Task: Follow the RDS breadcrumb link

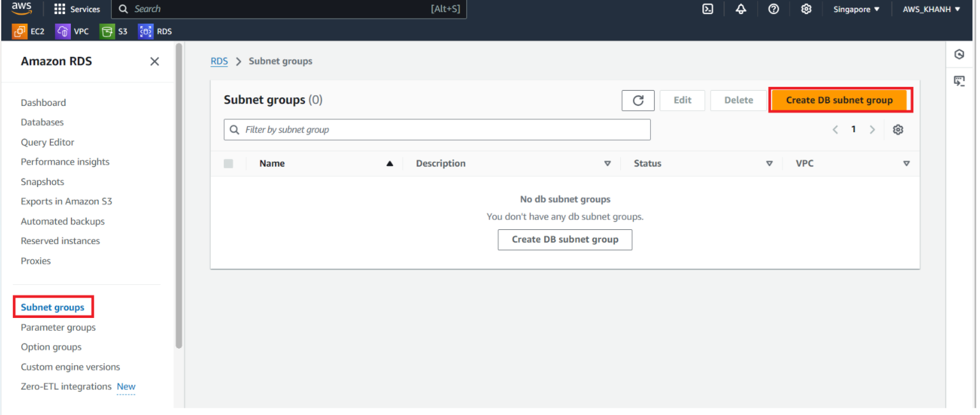Action: coord(219,61)
